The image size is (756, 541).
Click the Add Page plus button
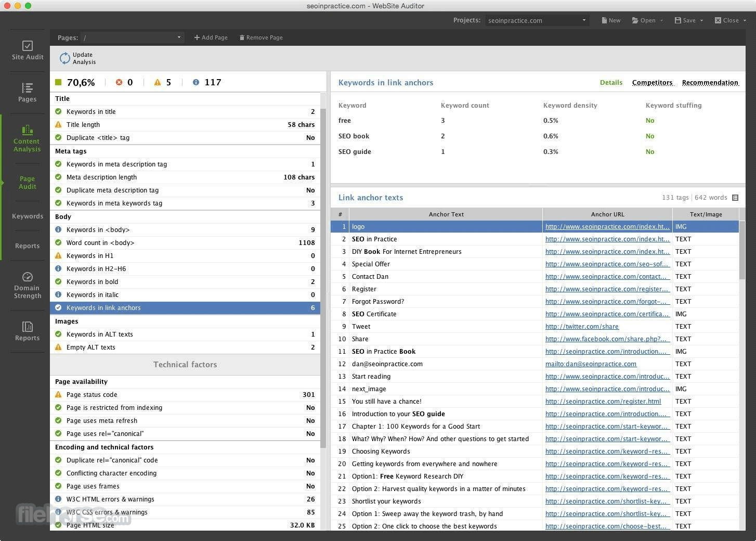click(211, 37)
